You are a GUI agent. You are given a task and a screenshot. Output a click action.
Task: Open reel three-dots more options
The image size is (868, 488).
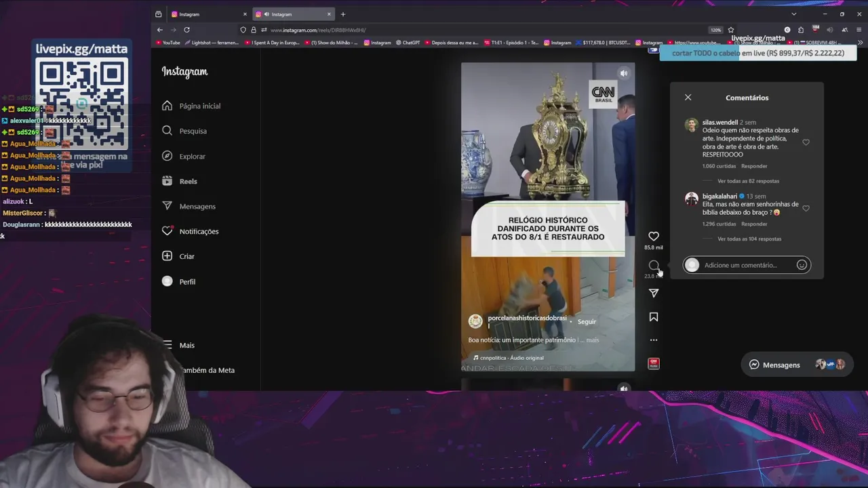[x=654, y=340]
